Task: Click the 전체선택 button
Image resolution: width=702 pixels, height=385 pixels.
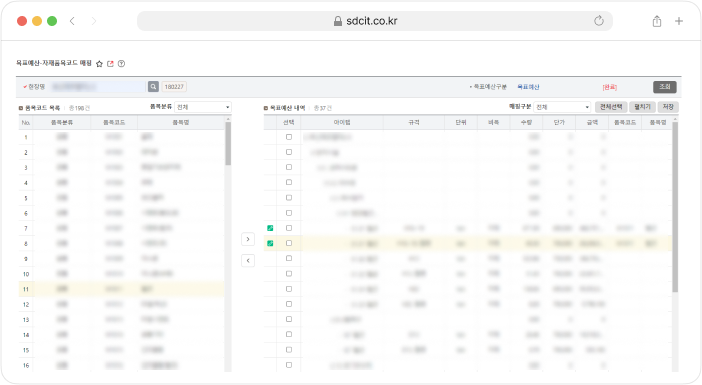Action: [x=611, y=107]
